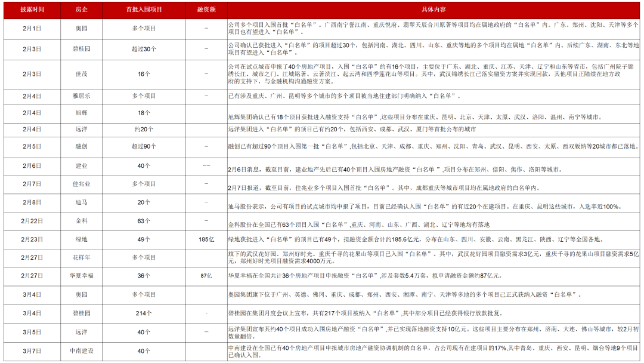Viewport: 644px width, 363px height.
Task: Click the 超过30个 project count cell
Action: [144, 49]
